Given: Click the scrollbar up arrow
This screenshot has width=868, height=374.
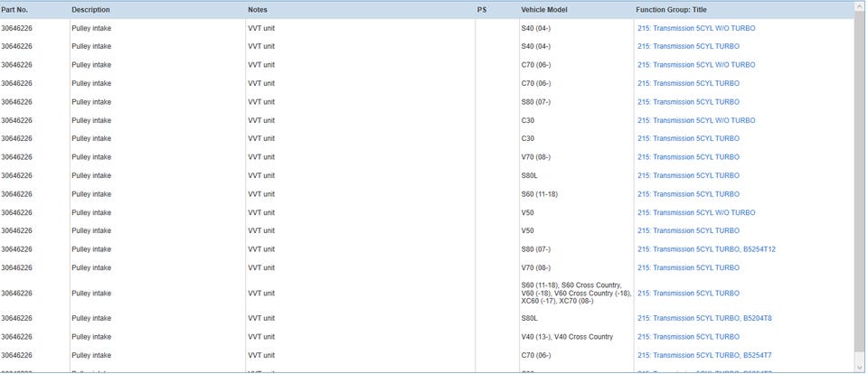Looking at the screenshot, I should (x=860, y=6).
